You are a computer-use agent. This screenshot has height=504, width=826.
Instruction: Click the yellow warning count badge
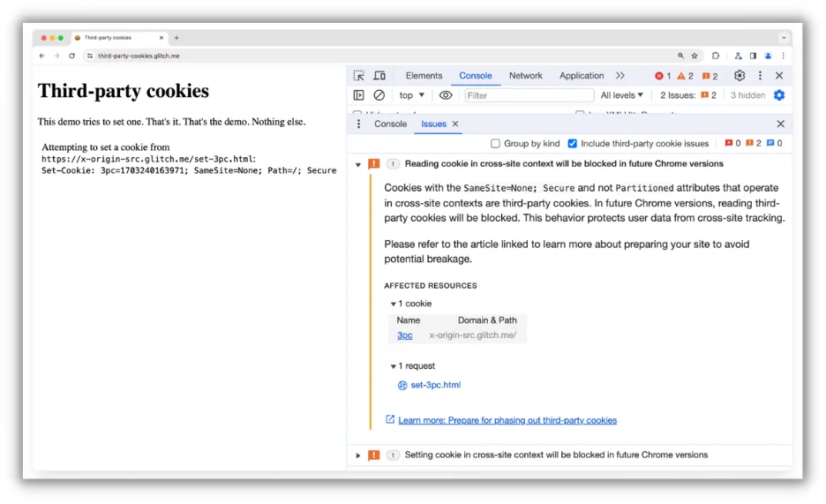[686, 76]
